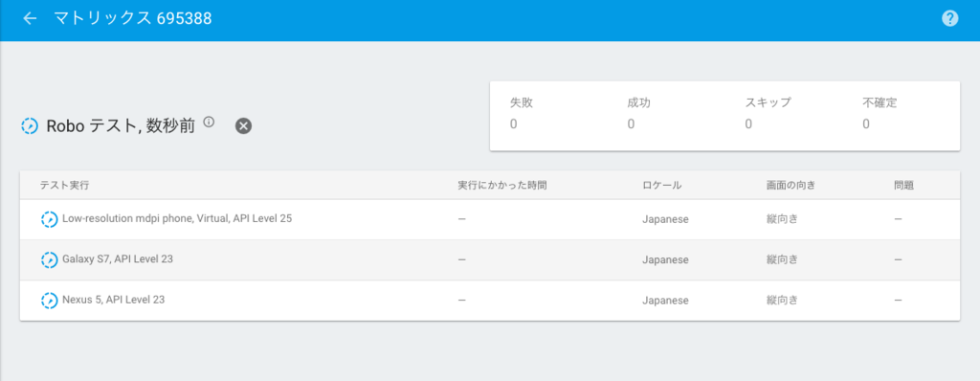
Task: Select the 失敗 count summary
Action: (522, 113)
